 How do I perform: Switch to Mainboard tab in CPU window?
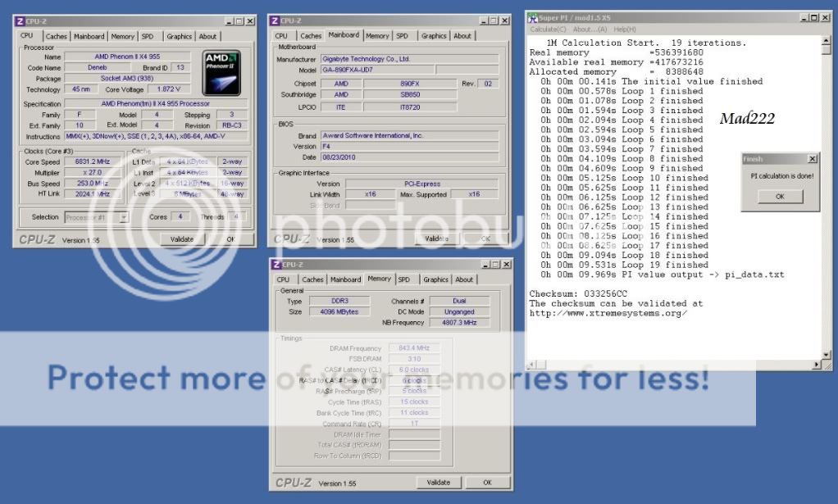pos(89,36)
